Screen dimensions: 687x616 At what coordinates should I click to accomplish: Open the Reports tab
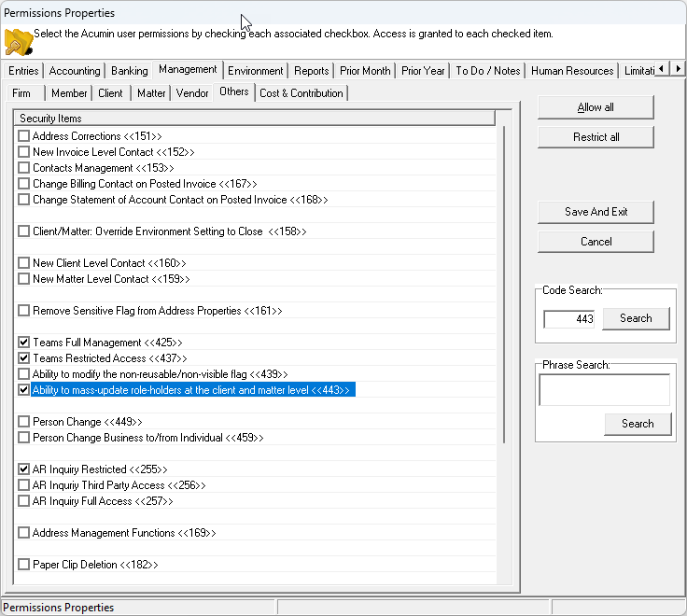point(311,71)
